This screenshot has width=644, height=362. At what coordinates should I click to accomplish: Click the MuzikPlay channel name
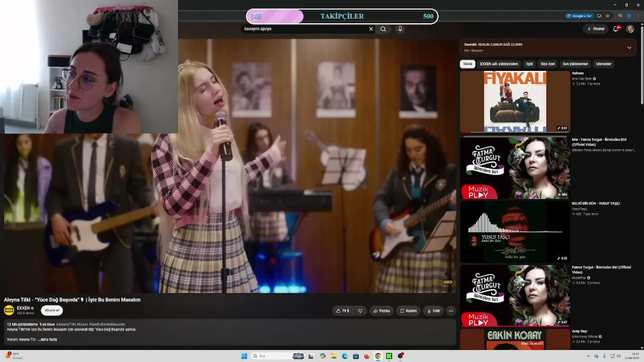click(579, 278)
